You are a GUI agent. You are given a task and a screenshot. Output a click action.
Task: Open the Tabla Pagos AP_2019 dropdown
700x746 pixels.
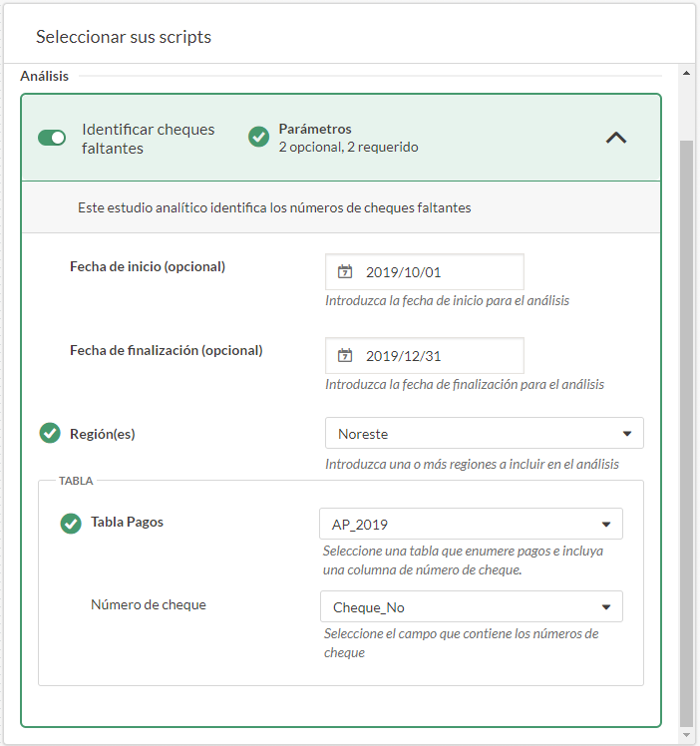pyautogui.click(x=471, y=524)
